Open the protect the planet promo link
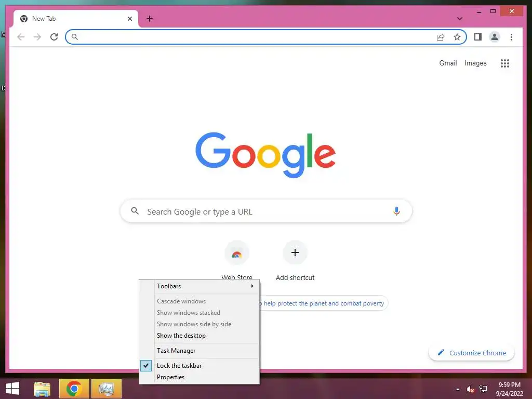Image resolution: width=532 pixels, height=399 pixels. 323,303
